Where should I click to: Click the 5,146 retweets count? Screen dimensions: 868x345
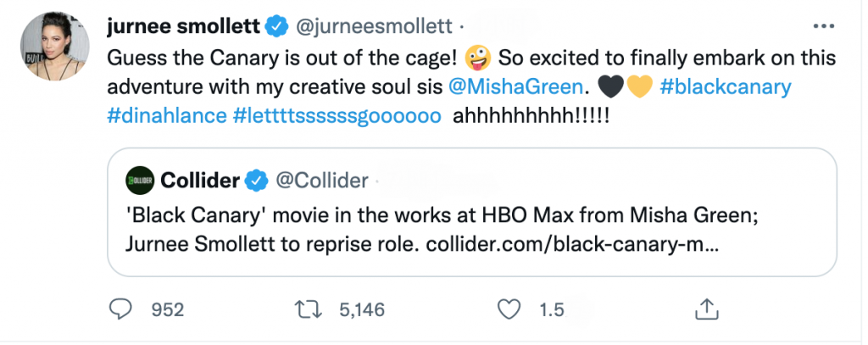[x=362, y=310]
